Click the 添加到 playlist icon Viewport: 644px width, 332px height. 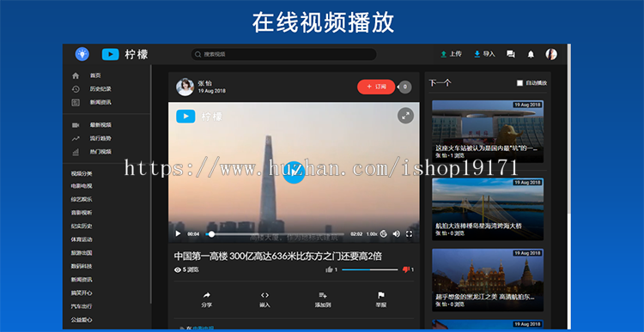tap(323, 295)
